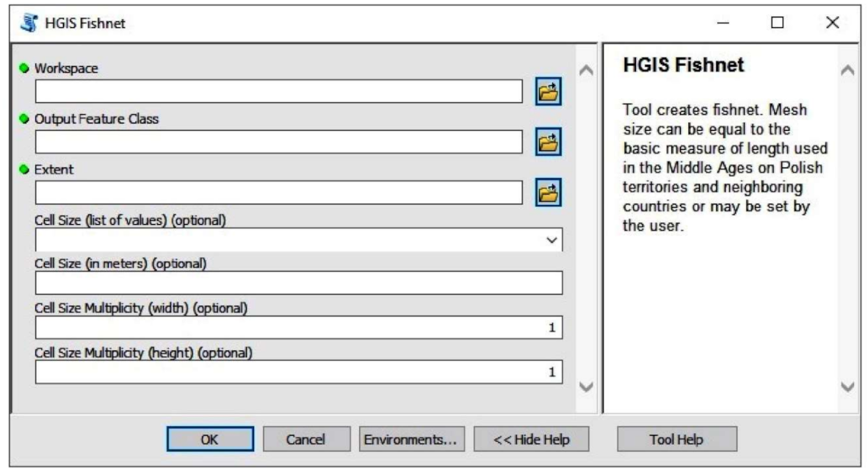Select the Cell Size in meters field

(299, 283)
